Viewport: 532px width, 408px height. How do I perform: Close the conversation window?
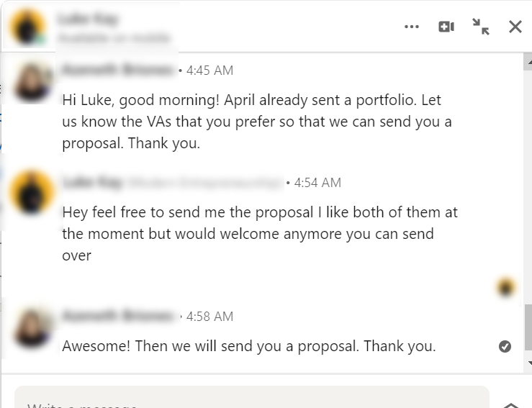(515, 27)
